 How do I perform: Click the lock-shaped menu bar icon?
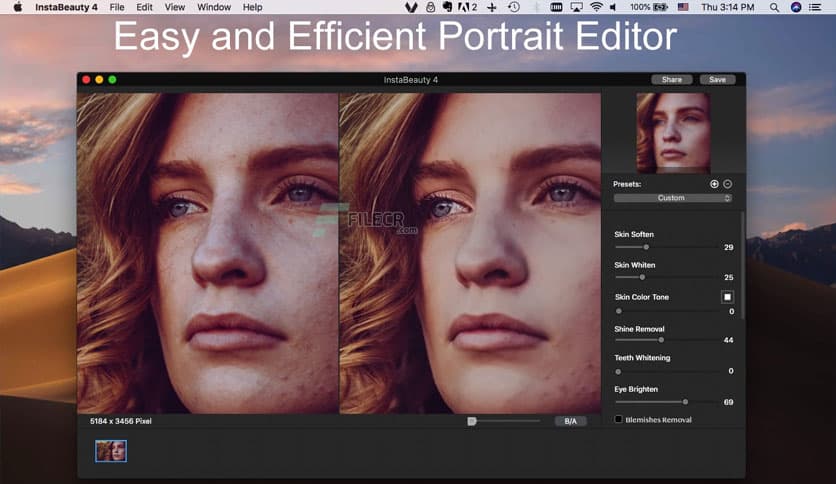coord(430,7)
